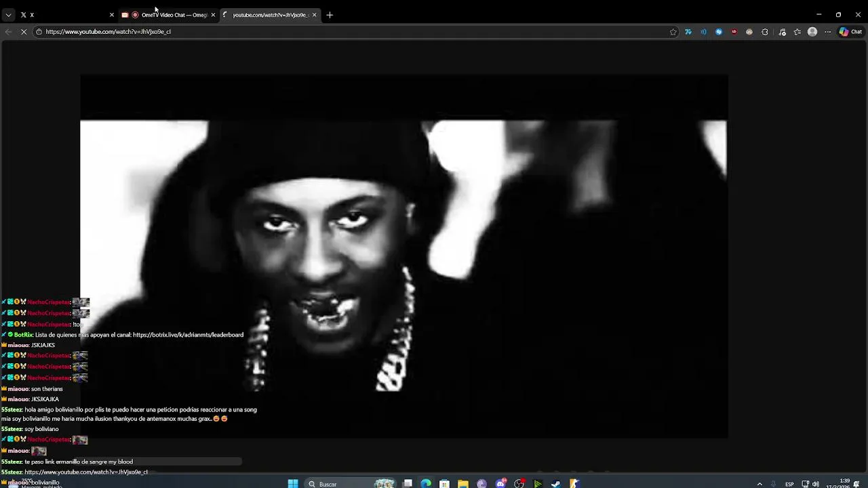
Task: Open the tab search dropdown arrow
Action: coord(8,15)
